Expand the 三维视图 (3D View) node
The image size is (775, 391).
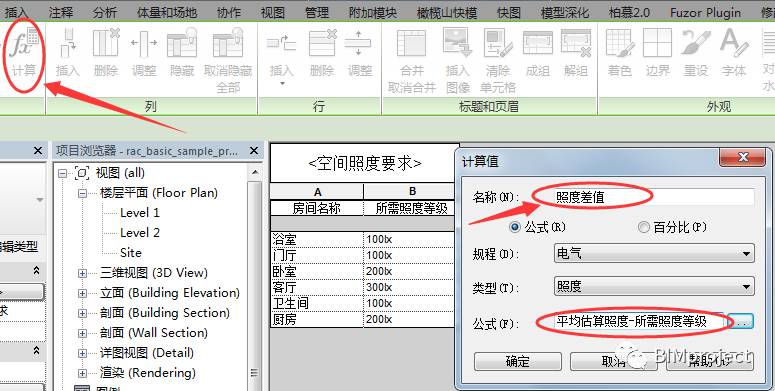click(83, 273)
